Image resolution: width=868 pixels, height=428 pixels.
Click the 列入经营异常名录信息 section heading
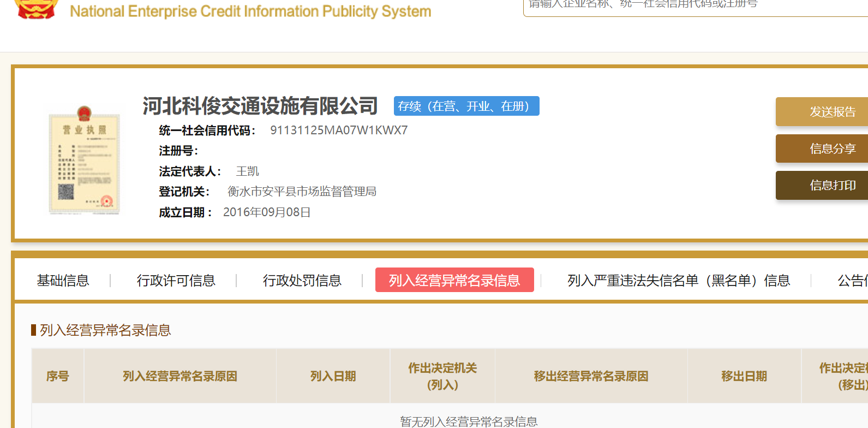105,330
